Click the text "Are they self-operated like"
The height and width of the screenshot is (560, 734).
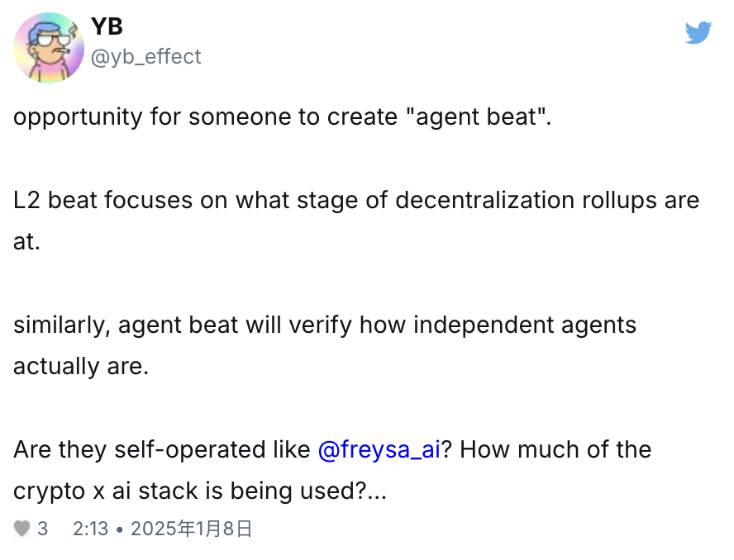click(x=162, y=450)
